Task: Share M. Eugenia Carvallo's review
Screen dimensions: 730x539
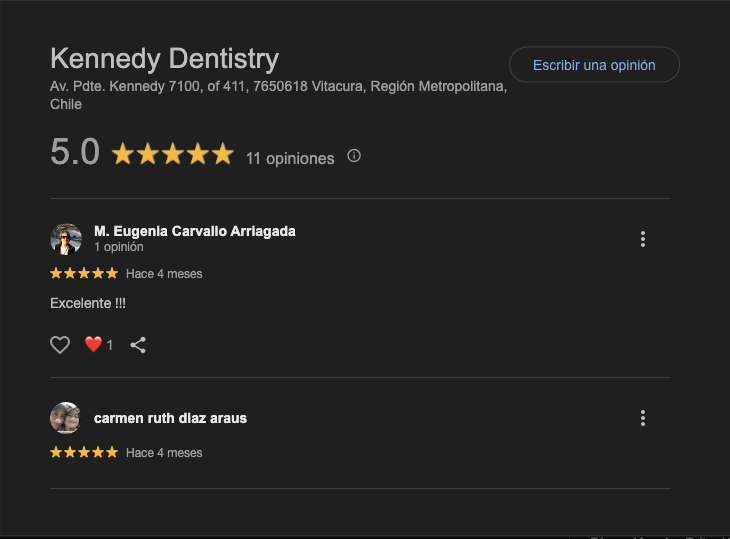Action: (x=138, y=345)
